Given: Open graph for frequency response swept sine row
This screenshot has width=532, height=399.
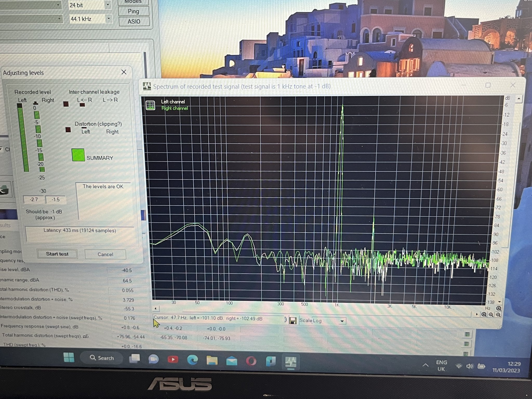Looking at the screenshot, I should coord(467,334).
